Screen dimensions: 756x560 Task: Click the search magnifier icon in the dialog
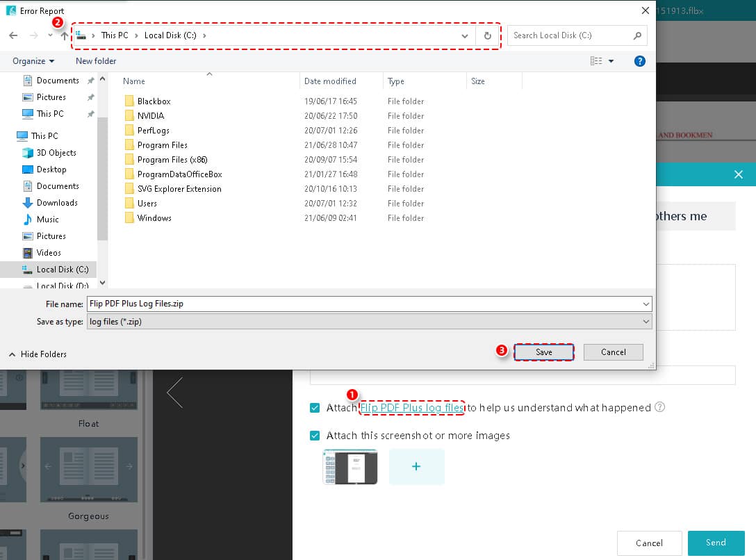coord(637,35)
